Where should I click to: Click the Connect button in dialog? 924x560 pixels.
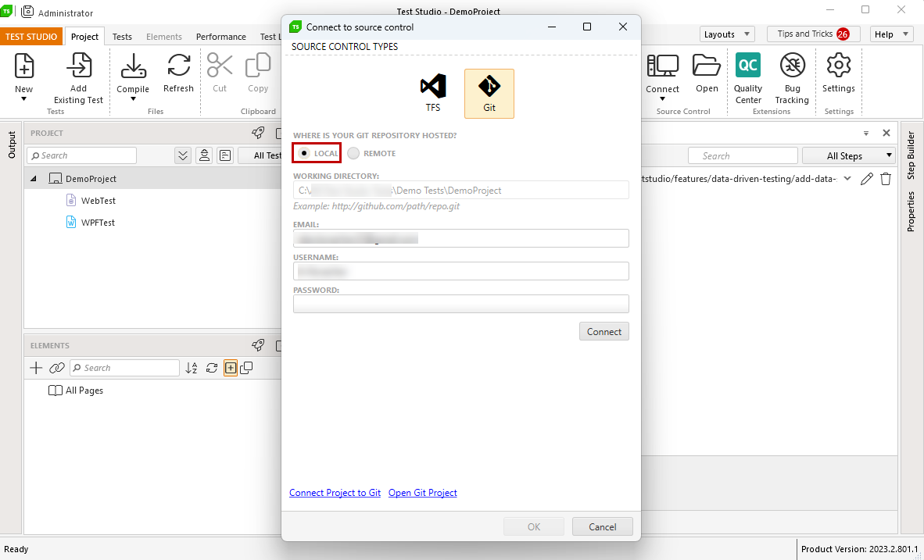click(604, 331)
